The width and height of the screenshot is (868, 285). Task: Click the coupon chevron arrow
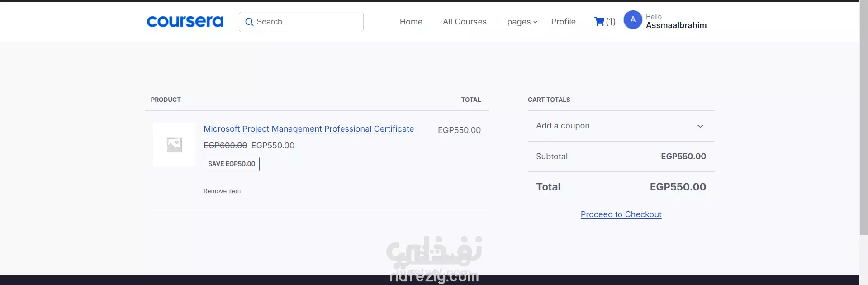point(700,126)
